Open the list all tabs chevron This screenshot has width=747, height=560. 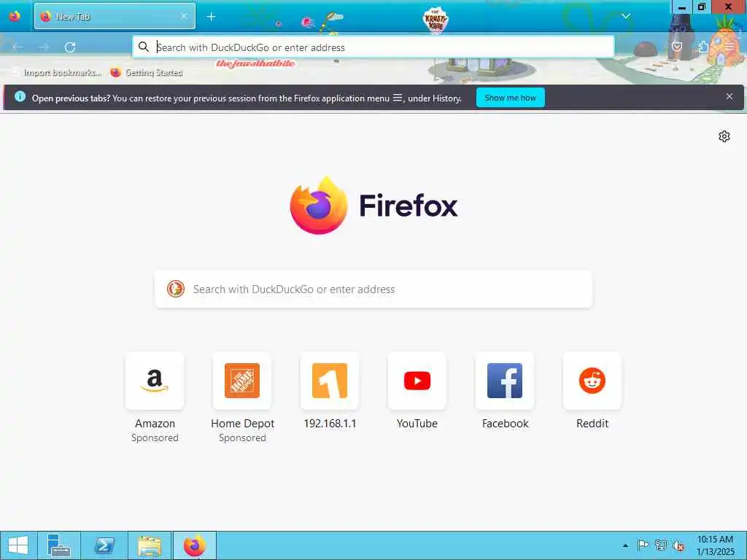625,16
